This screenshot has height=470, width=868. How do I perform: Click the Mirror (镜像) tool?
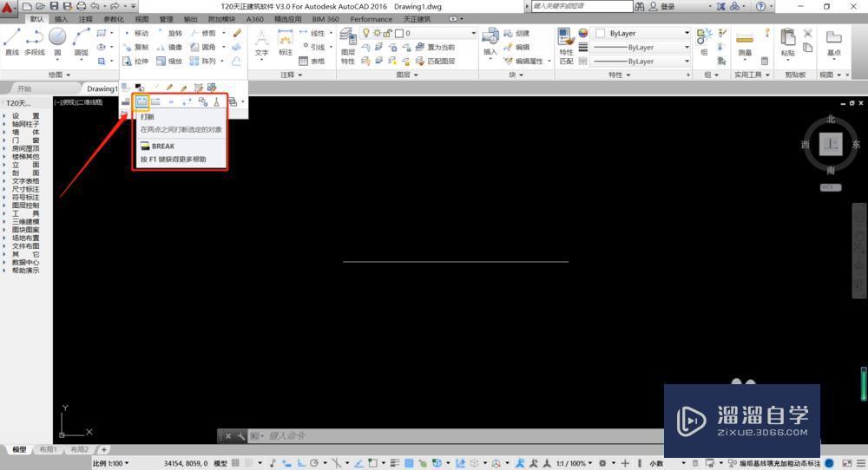click(169, 47)
